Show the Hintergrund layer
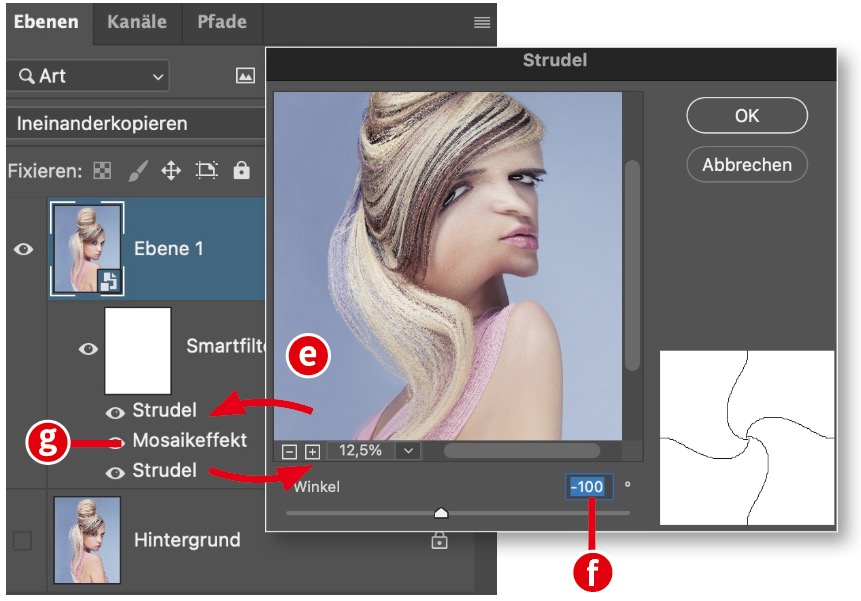The height and width of the screenshot is (601, 861). coord(23,541)
